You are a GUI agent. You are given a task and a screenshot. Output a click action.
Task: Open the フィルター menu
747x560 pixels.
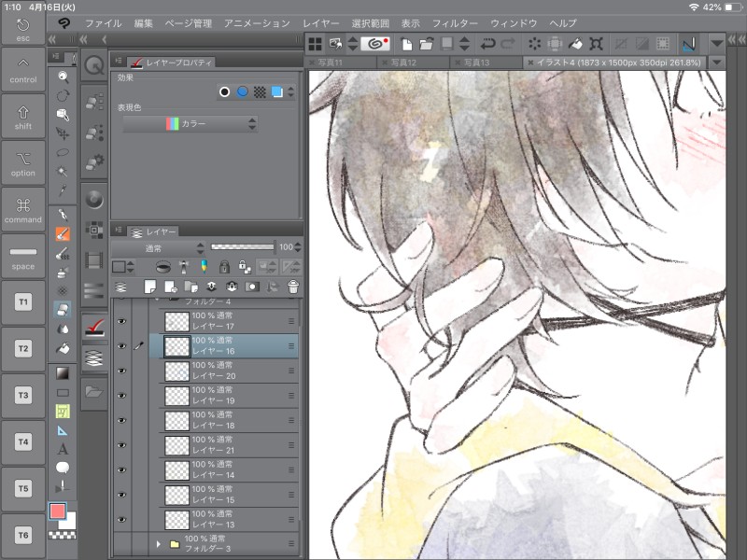(x=455, y=22)
